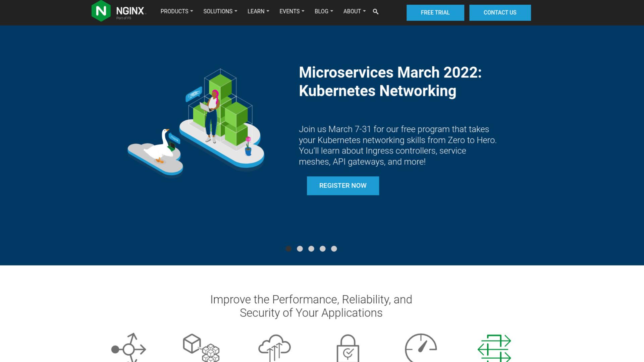The width and height of the screenshot is (644, 362).
Task: Select the fifth carousel dot
Action: coord(334,249)
